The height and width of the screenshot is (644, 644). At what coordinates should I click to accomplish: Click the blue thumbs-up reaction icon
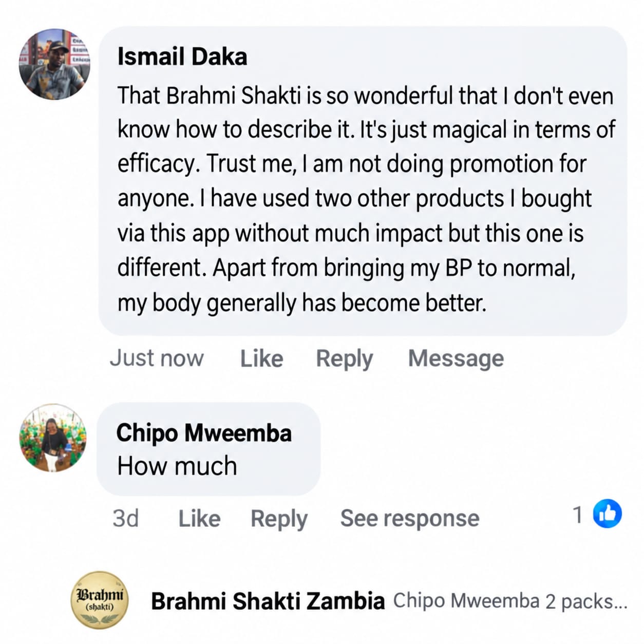pos(607,514)
